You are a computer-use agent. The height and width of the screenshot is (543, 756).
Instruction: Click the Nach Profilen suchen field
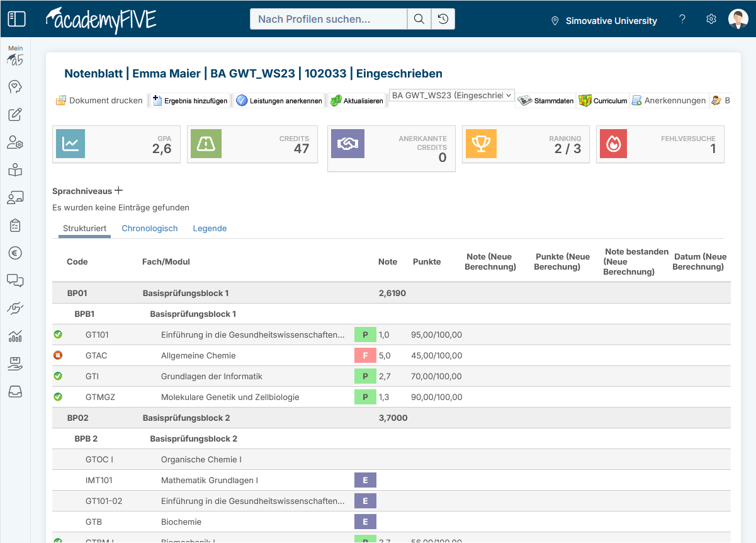pos(329,19)
